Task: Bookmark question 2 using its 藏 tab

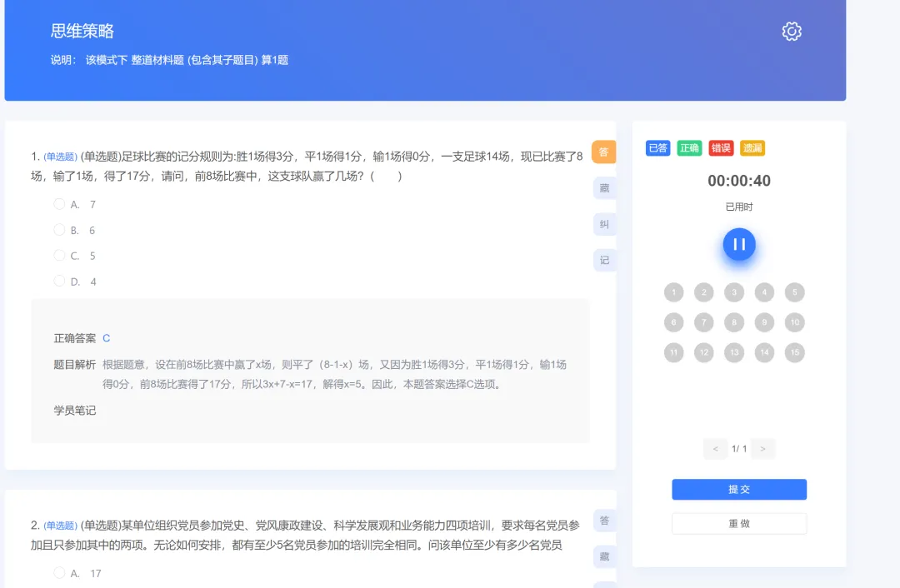Action: point(604,556)
